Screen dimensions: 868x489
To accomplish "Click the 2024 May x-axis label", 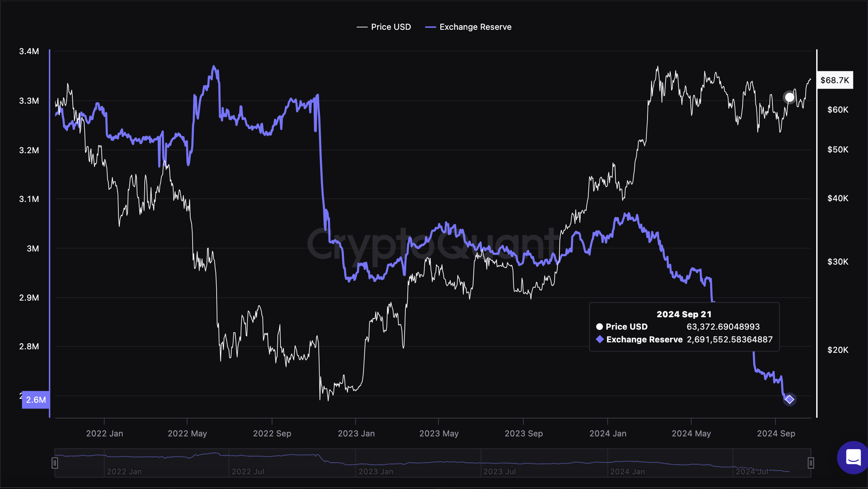I will pyautogui.click(x=691, y=433).
